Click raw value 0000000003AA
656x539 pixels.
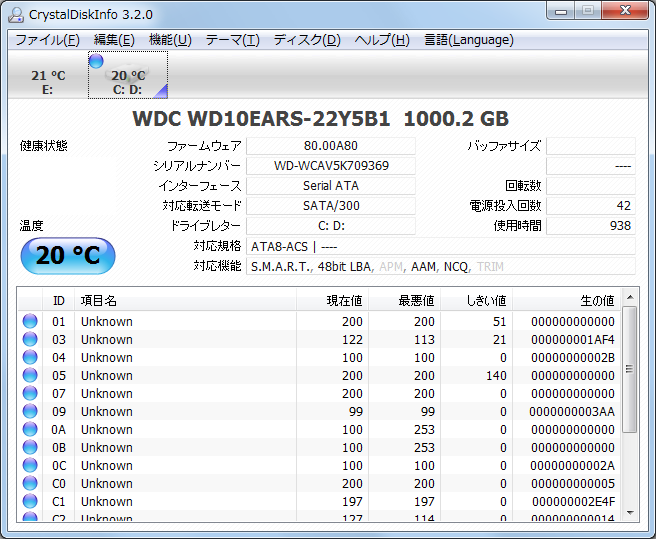[572, 411]
